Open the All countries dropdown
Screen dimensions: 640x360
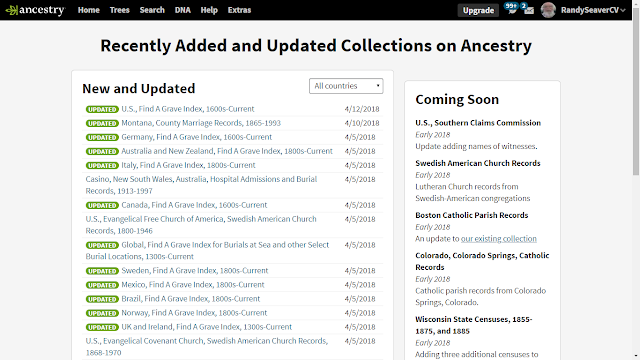point(346,86)
